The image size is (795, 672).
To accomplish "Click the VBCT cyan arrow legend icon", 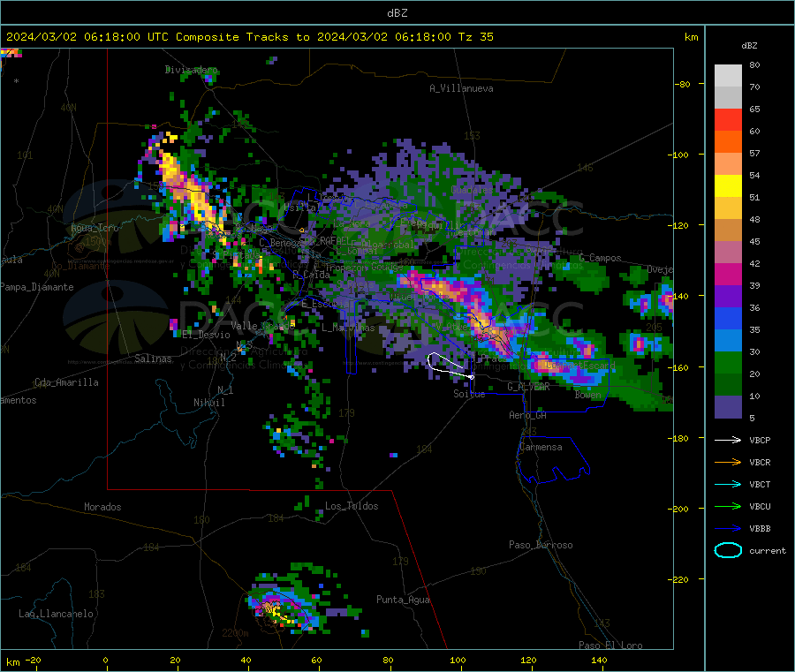I will [x=728, y=484].
